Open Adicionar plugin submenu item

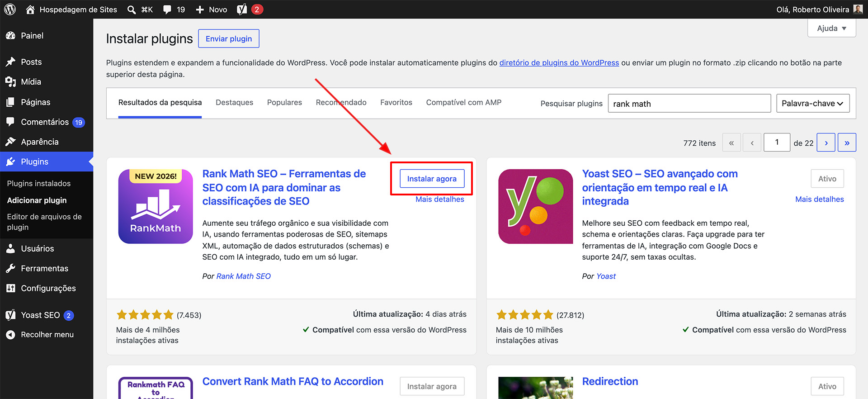tap(37, 200)
